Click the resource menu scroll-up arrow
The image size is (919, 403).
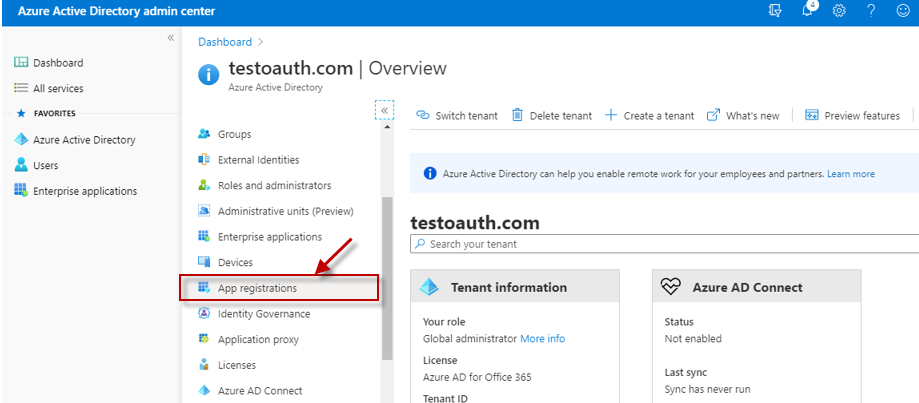coord(387,127)
